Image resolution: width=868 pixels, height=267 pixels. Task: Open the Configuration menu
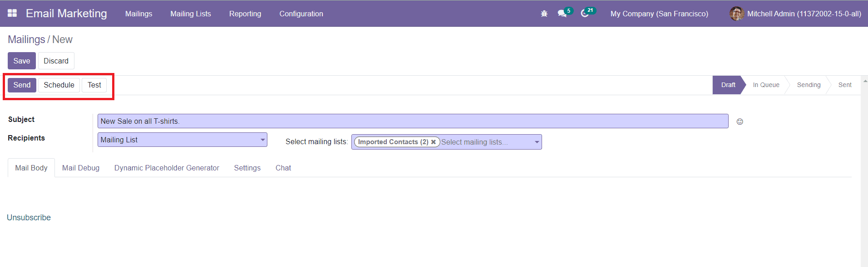(301, 14)
